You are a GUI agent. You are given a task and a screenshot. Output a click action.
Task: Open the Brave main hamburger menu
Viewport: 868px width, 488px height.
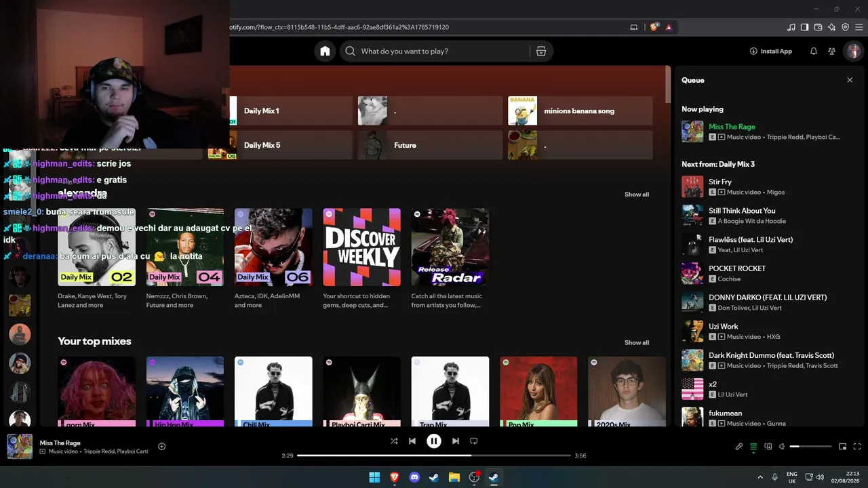859,27
